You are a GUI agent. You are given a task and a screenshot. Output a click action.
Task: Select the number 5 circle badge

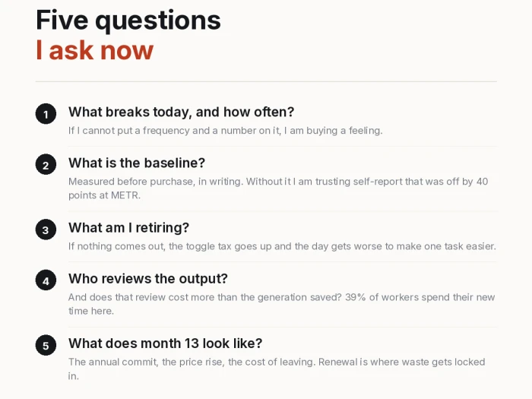pyautogui.click(x=46, y=345)
